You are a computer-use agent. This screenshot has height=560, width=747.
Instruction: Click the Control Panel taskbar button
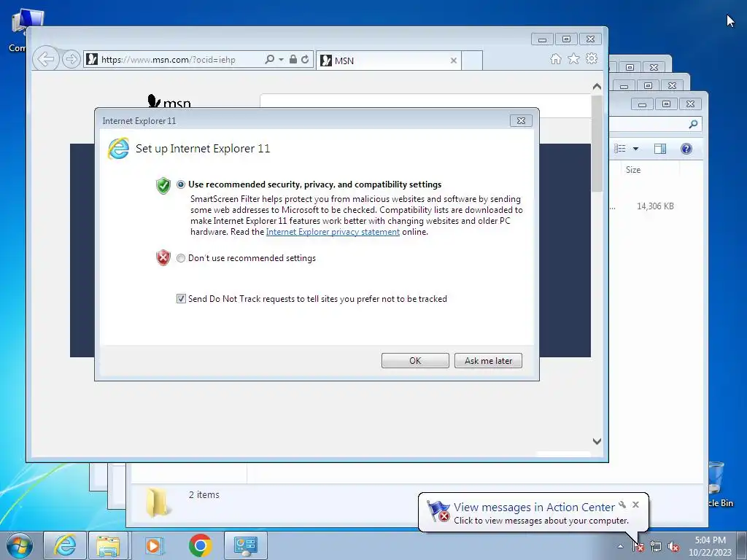click(245, 545)
